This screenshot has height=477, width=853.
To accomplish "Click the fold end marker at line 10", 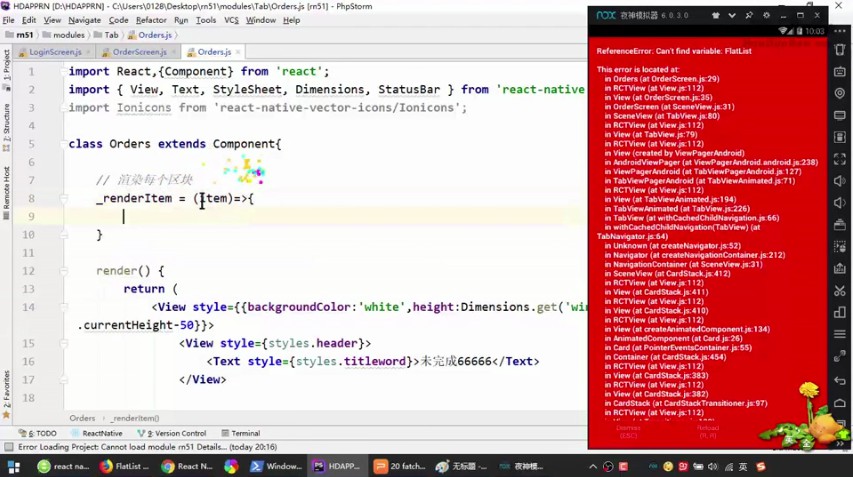I will click(64, 235).
